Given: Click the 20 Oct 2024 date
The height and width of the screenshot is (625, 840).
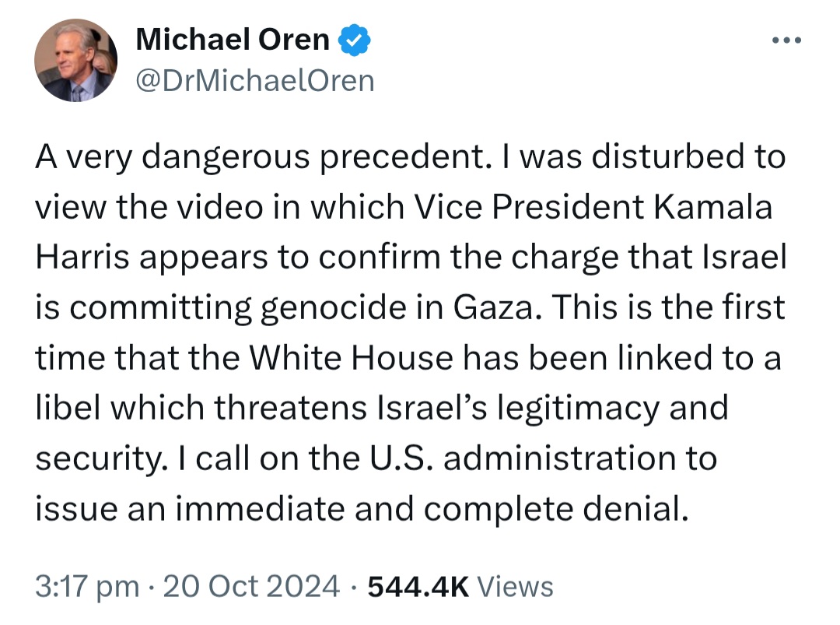Looking at the screenshot, I should pos(251,586).
